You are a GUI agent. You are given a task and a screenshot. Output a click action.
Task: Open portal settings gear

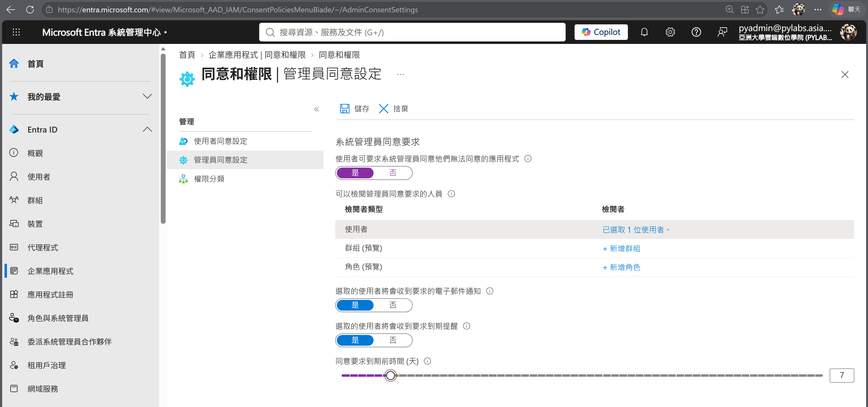pos(670,32)
